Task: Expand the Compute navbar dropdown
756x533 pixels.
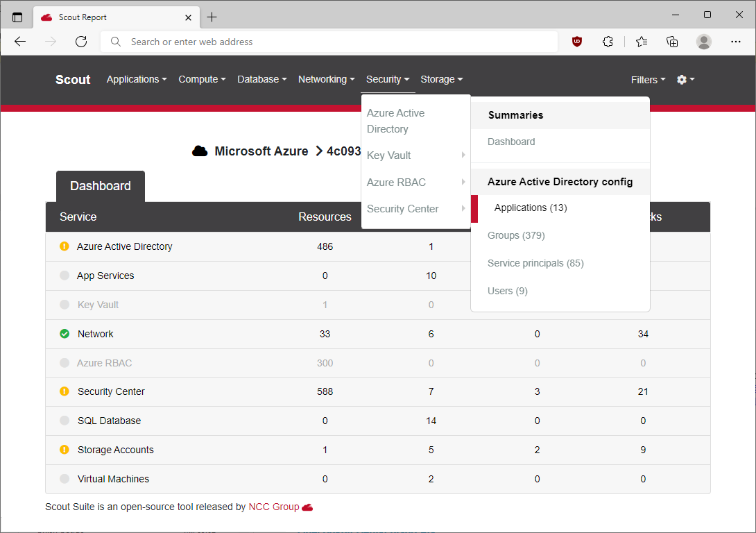Action: pyautogui.click(x=202, y=79)
